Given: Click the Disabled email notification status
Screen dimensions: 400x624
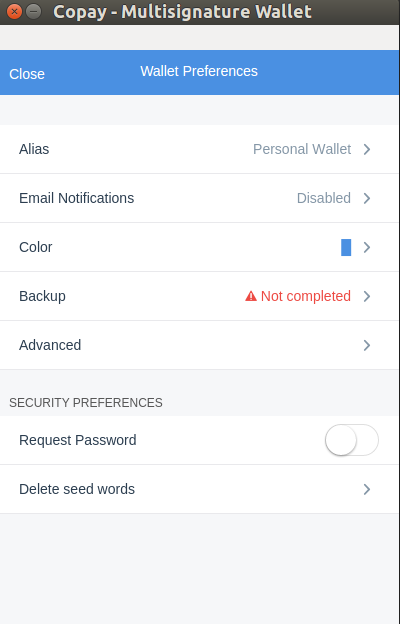Looking at the screenshot, I should [x=324, y=198].
